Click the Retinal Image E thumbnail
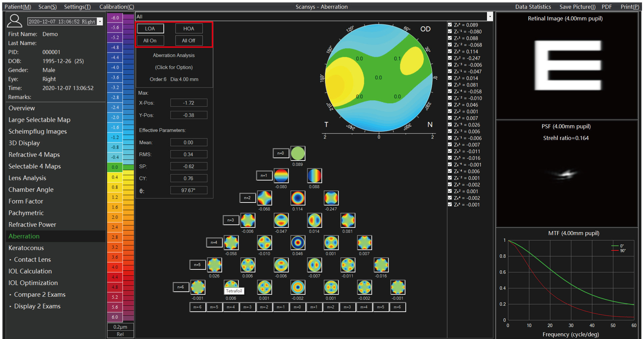Image resolution: width=644 pixels, height=339 pixels. (x=568, y=66)
